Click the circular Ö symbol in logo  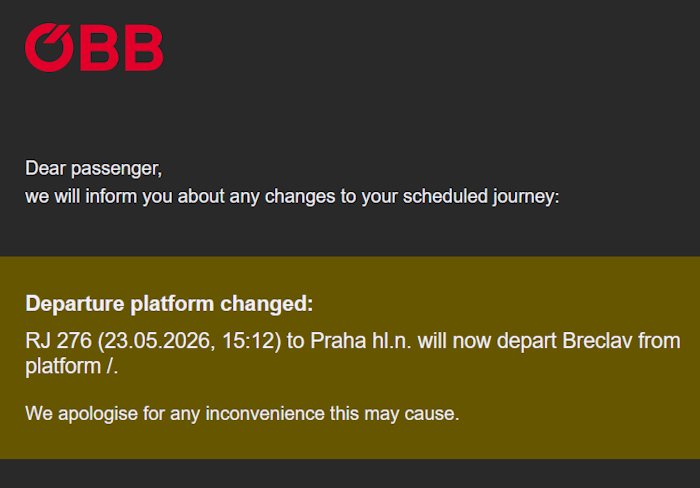click(x=49, y=47)
